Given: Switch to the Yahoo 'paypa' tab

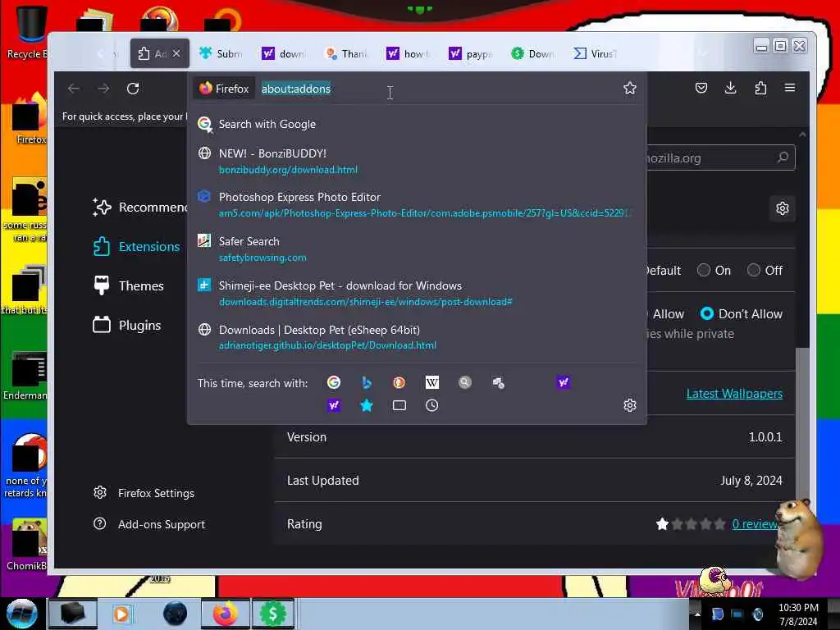Looking at the screenshot, I should click(x=471, y=53).
